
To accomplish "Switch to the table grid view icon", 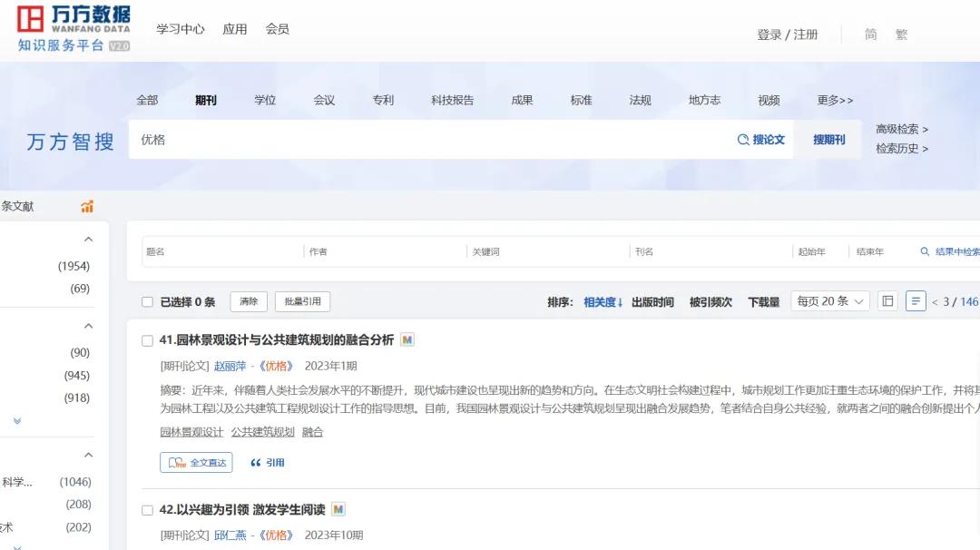I will (887, 301).
